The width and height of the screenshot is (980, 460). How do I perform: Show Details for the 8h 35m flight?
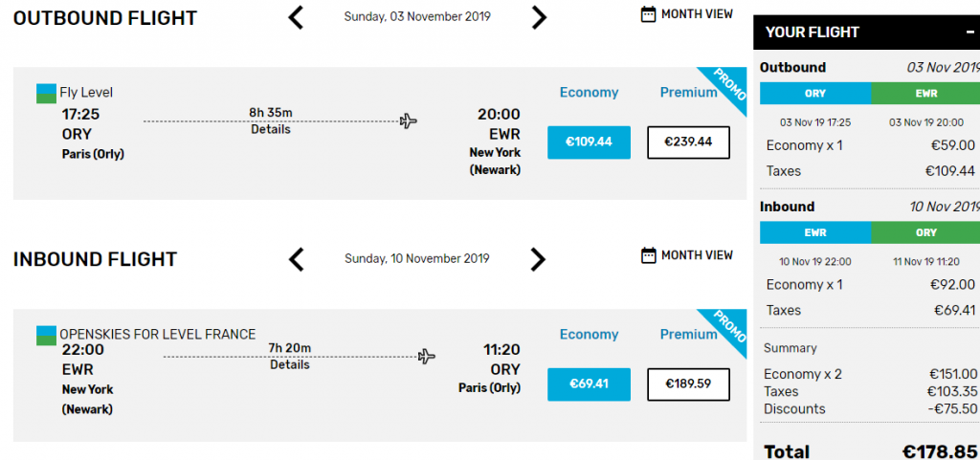[x=271, y=130]
